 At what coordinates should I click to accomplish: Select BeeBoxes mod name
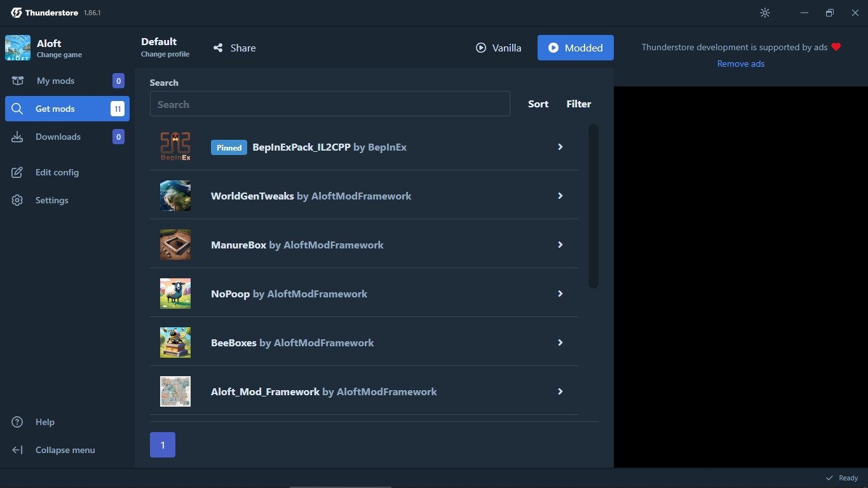(x=234, y=342)
